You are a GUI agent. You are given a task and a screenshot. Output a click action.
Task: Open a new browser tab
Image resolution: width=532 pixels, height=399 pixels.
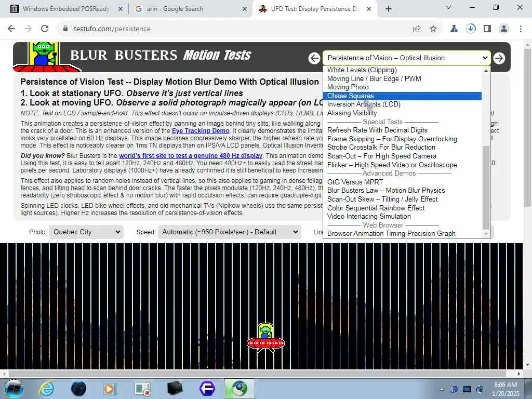coord(389,9)
